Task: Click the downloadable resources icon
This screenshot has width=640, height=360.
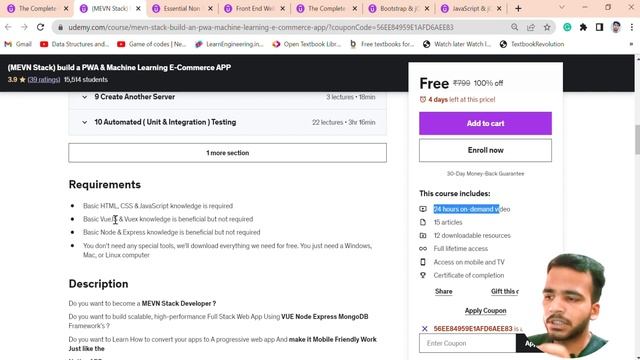Action: pos(423,236)
